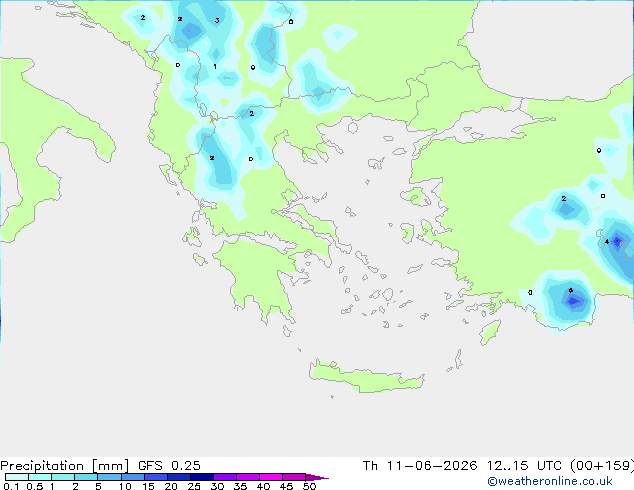Click the legend scale label "45"

pos(286,486)
